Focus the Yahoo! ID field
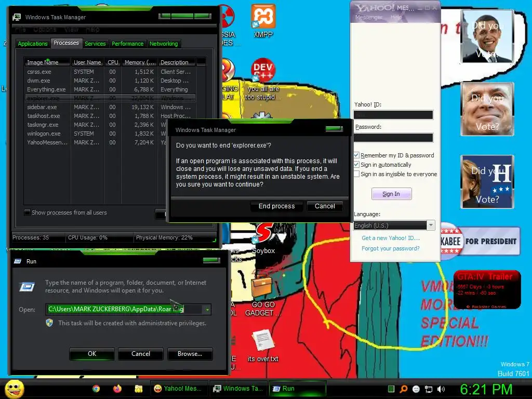The height and width of the screenshot is (399, 532). click(x=393, y=115)
